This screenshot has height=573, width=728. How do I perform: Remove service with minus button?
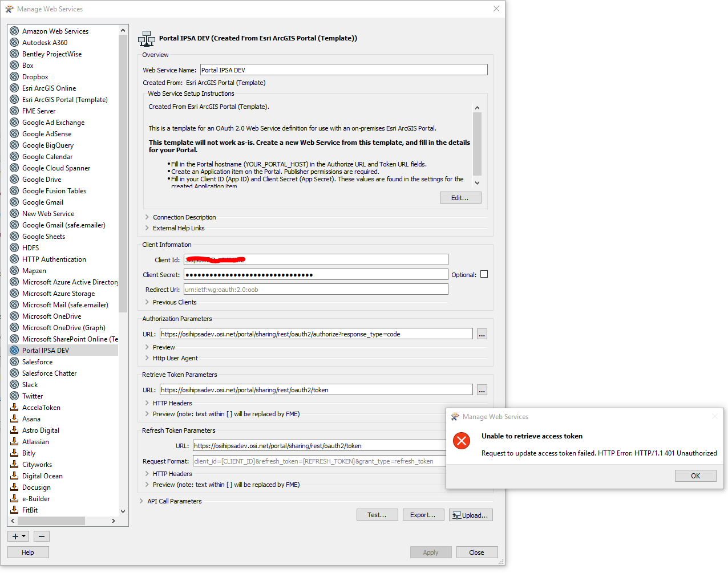(x=41, y=536)
